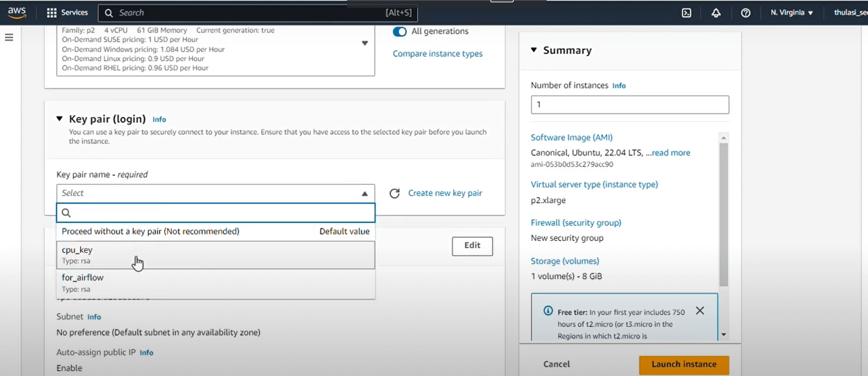Open the notifications bell
Viewport: 868px width, 376px height.
point(716,13)
